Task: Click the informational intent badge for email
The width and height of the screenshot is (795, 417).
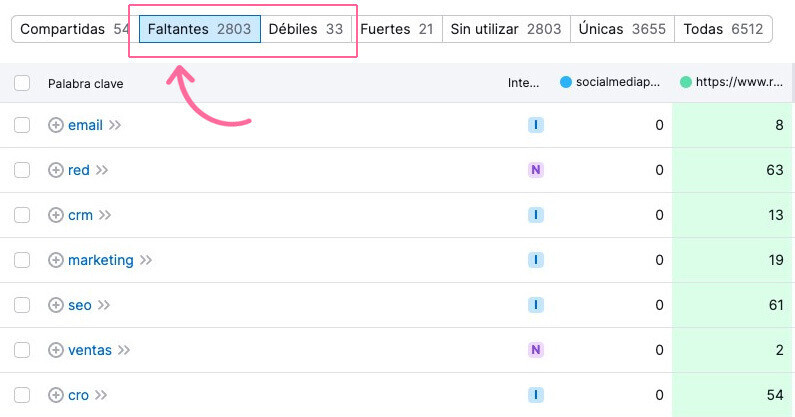Action: coord(536,125)
